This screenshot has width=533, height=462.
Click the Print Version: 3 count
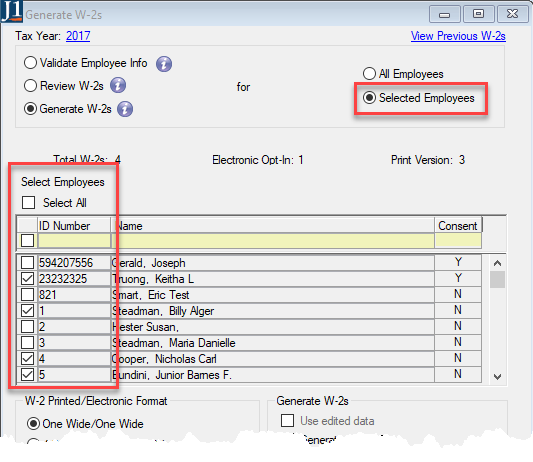click(x=428, y=160)
